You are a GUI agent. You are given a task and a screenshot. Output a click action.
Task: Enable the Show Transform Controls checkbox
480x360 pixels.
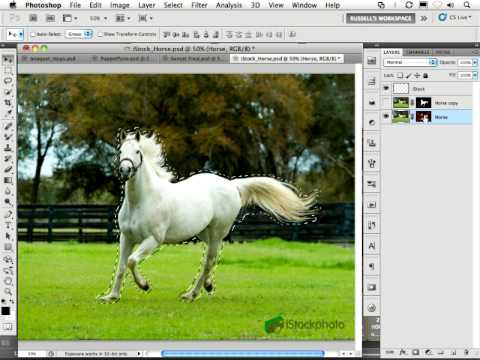pos(100,34)
